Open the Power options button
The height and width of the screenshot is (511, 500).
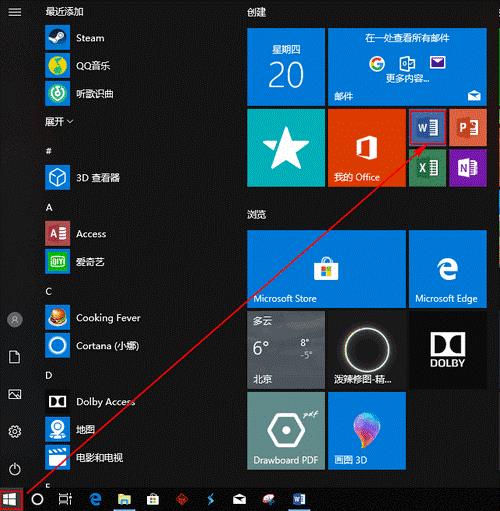[x=15, y=469]
